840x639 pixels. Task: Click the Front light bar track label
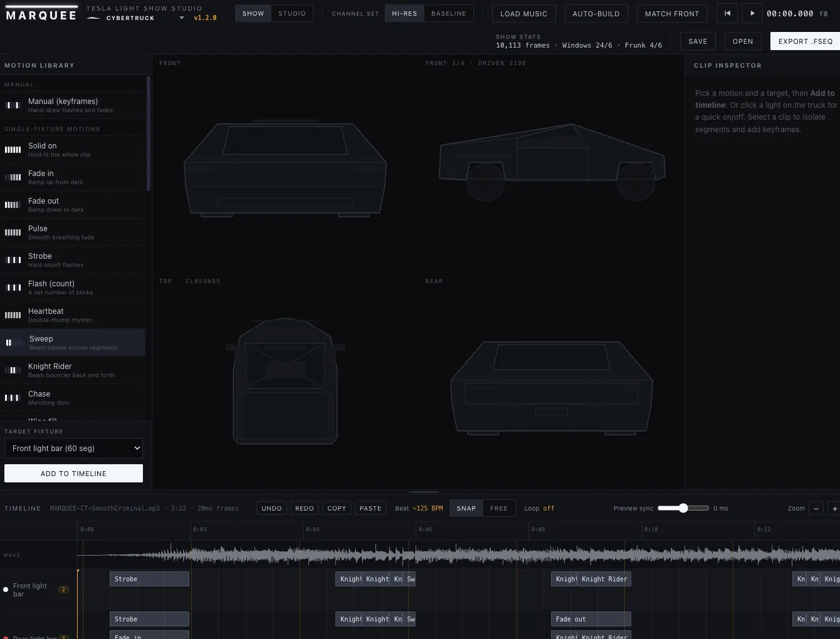tap(30, 590)
